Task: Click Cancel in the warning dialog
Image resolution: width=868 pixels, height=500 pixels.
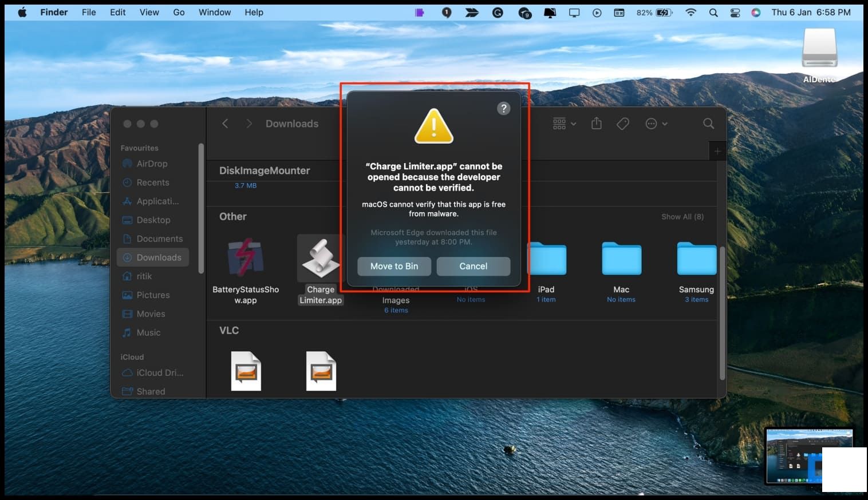Action: point(473,266)
